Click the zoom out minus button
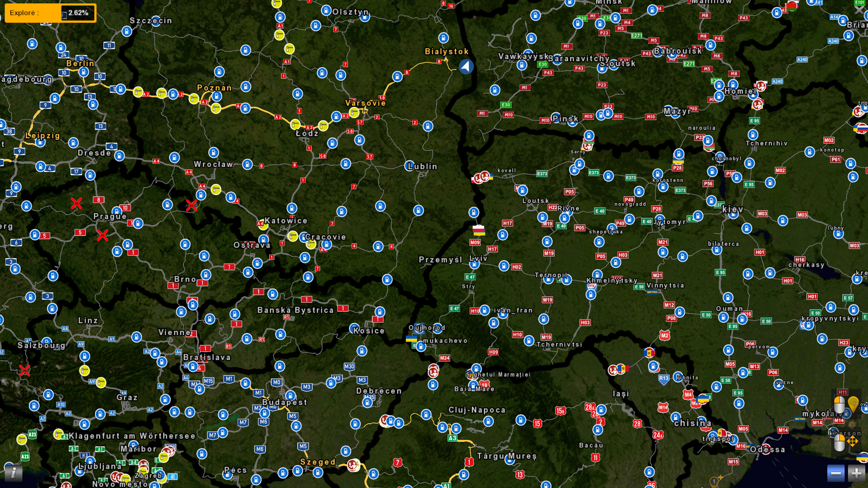 (x=836, y=473)
